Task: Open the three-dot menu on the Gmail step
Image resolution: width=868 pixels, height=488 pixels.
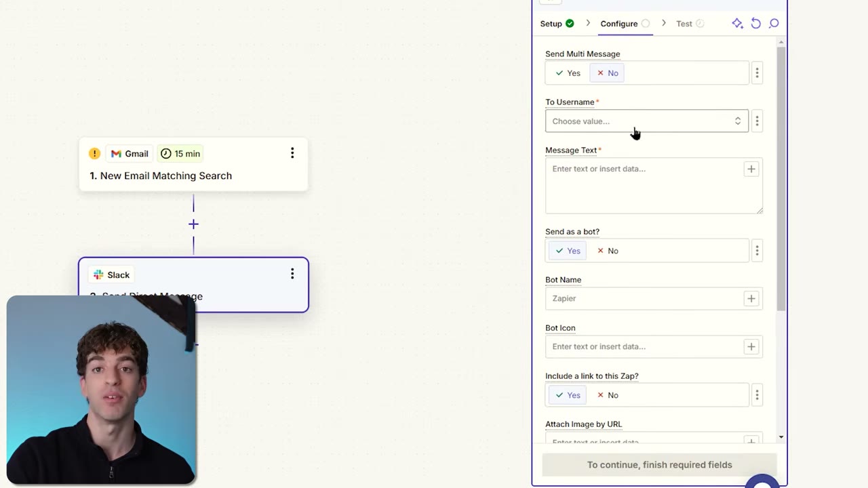Action: (x=292, y=154)
